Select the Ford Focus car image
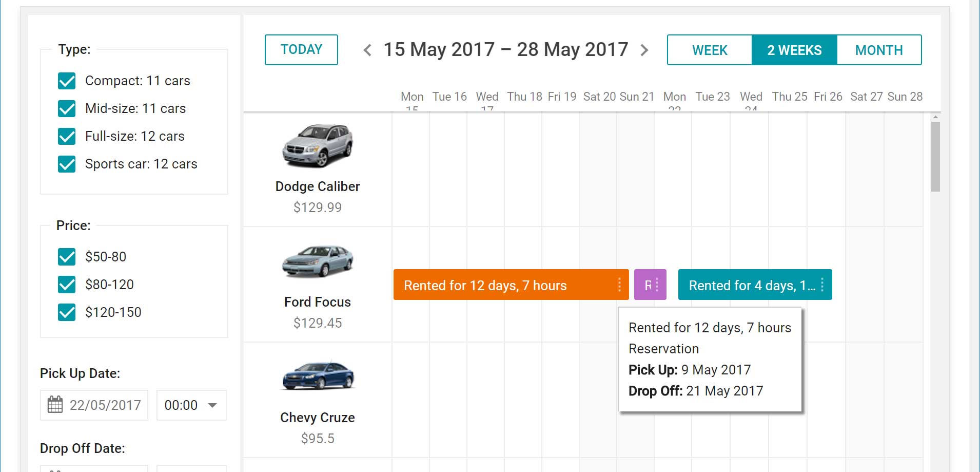This screenshot has height=472, width=980. pos(318,262)
